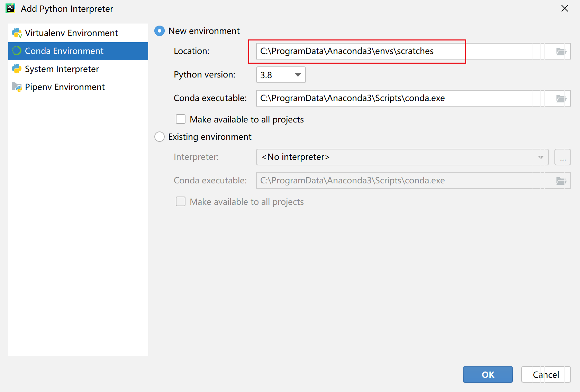Viewport: 580px width, 392px height.
Task: Click the Virtualenv Environment python icon
Action: 17,33
